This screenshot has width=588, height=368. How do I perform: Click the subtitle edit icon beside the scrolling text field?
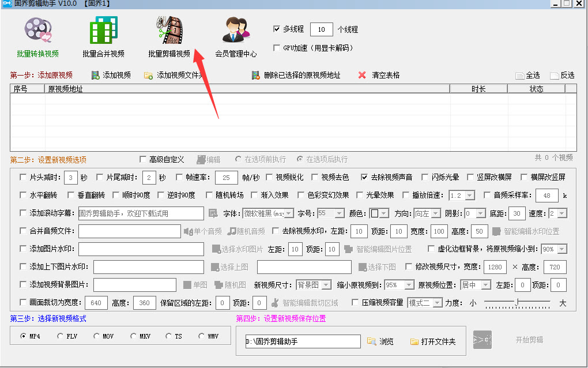point(213,213)
